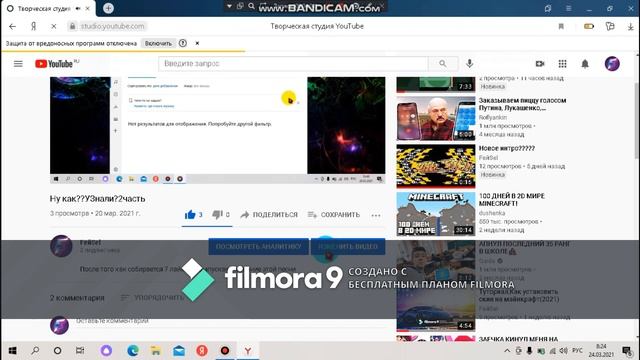
Task: Click Включить to enable protection
Action: pos(158,43)
